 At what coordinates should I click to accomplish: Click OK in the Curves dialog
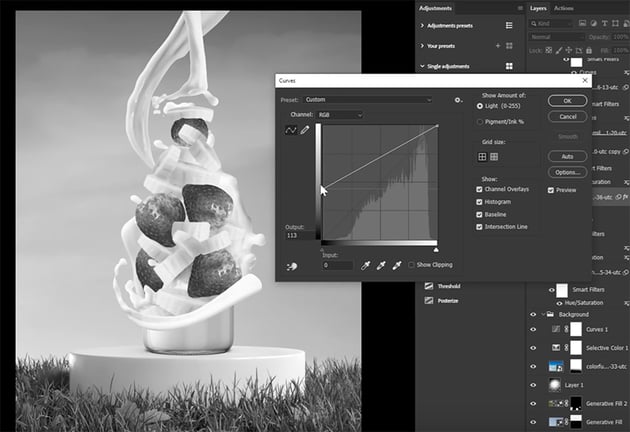[567, 101]
